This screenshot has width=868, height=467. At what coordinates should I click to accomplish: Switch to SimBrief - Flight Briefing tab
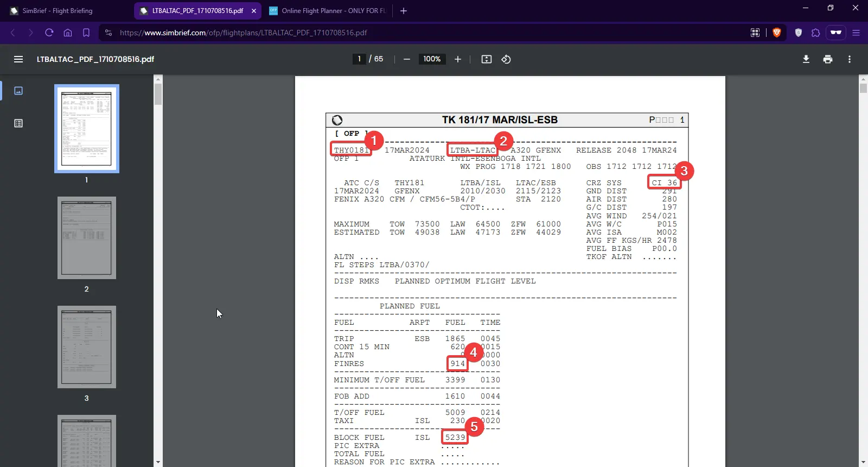tap(57, 11)
